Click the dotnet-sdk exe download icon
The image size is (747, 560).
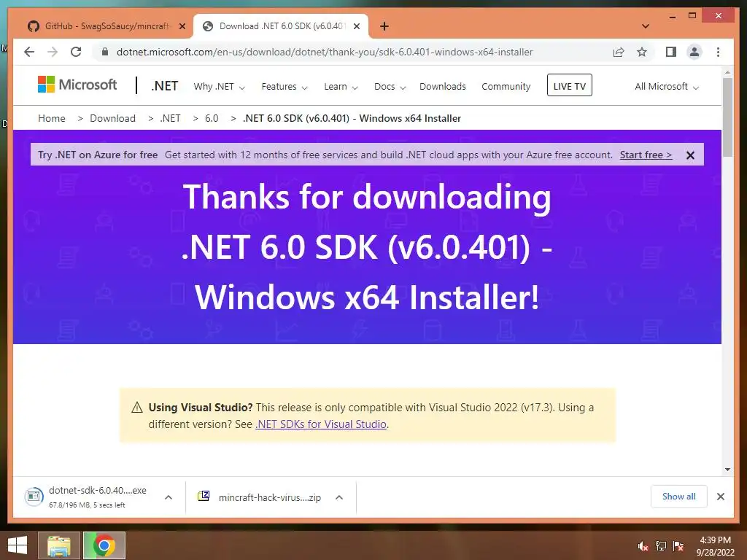(34, 497)
